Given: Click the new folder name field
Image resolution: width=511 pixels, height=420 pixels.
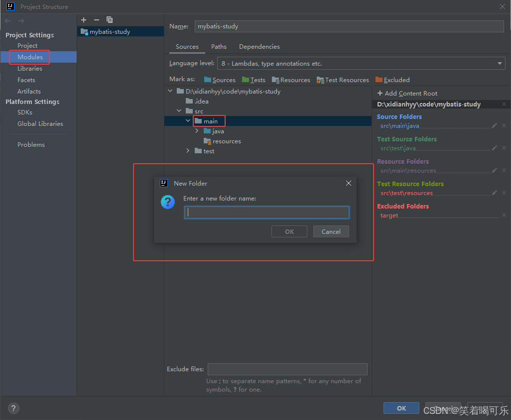Looking at the screenshot, I should pos(266,212).
